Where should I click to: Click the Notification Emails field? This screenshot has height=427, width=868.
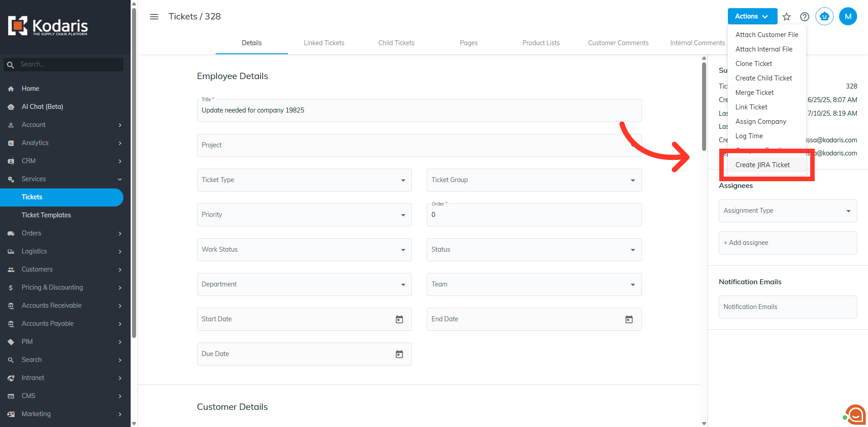788,307
